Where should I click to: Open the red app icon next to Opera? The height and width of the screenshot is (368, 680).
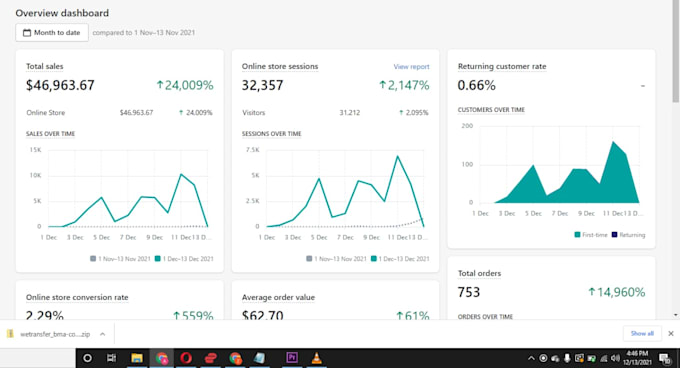[x=210, y=358]
